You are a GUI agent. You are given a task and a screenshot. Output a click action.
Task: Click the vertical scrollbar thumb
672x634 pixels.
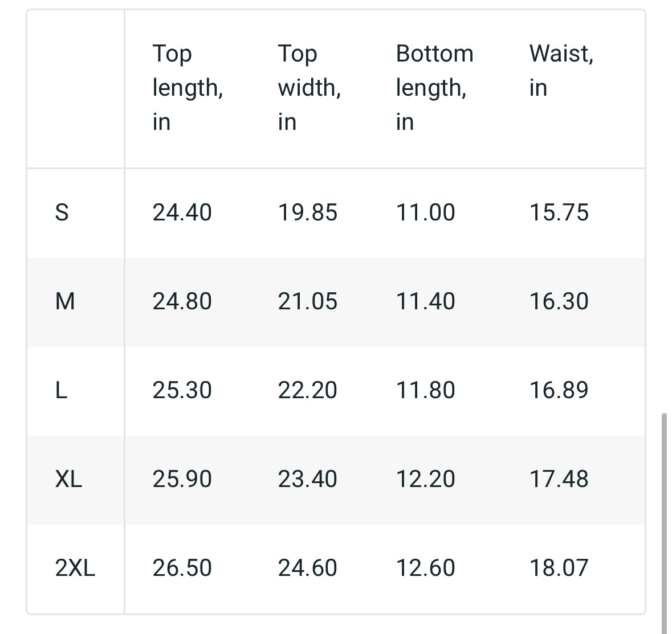point(664,523)
